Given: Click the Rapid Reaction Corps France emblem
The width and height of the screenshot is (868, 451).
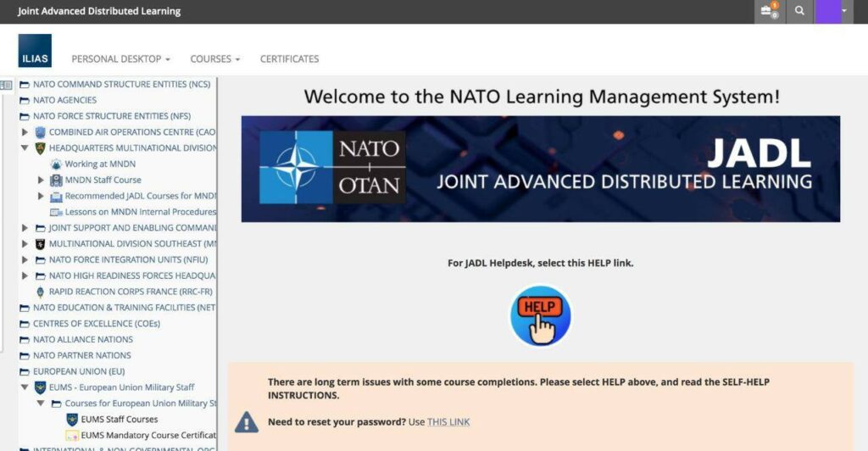Looking at the screenshot, I should point(41,292).
